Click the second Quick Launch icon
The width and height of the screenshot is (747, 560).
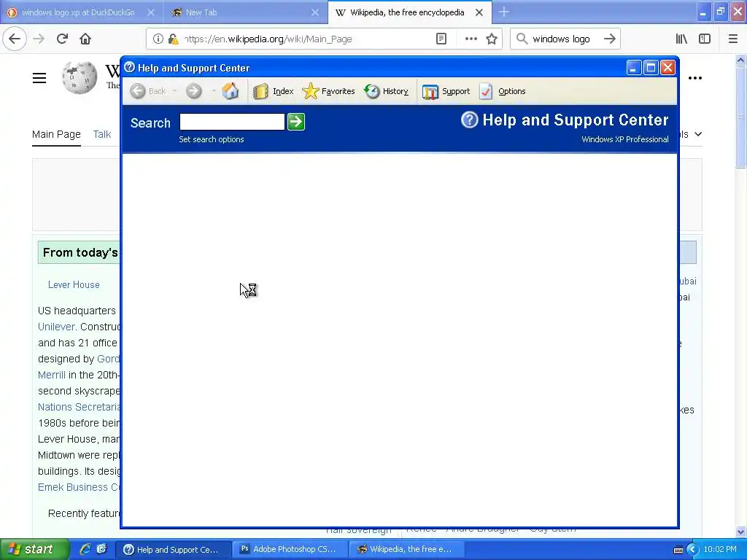102,549
